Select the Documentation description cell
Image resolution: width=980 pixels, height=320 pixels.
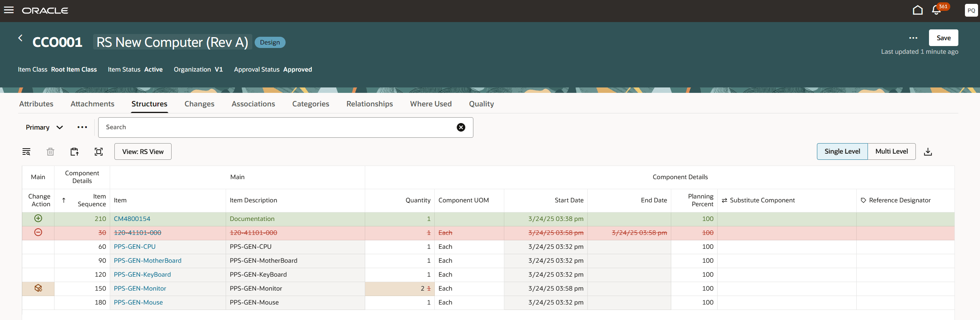click(x=295, y=219)
